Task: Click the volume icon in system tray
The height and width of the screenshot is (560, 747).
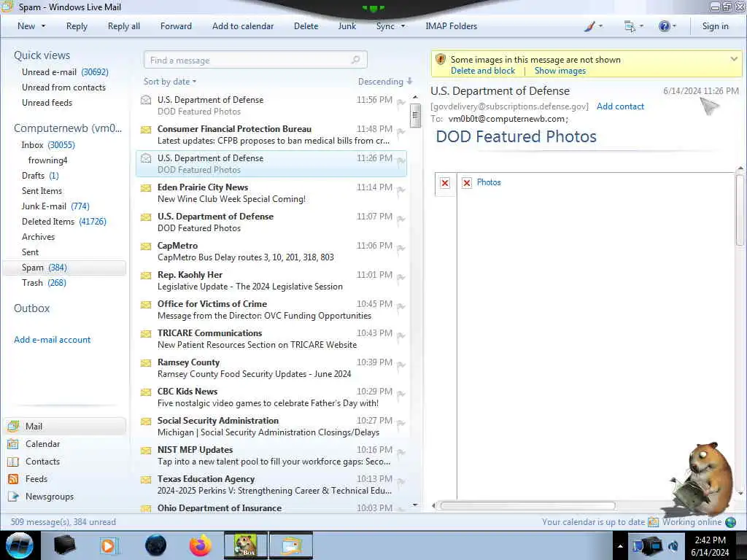Action: (x=673, y=545)
